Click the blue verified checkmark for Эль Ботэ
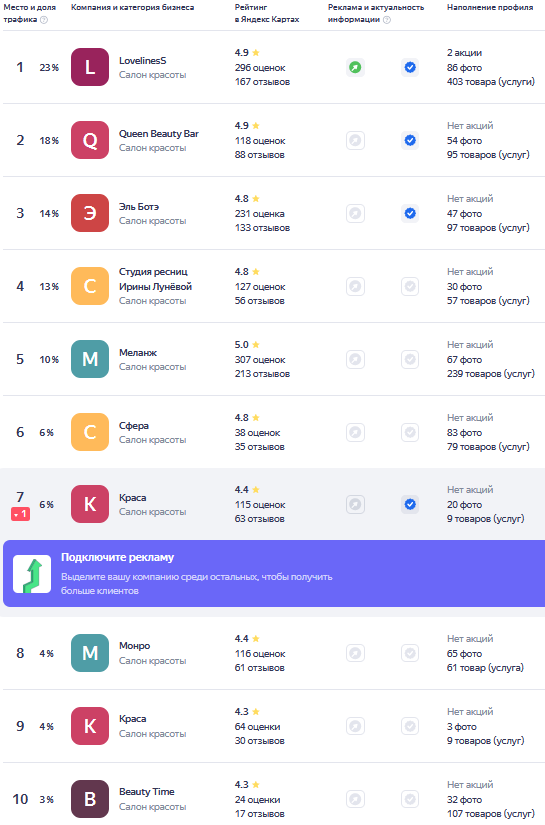545x825 pixels. [410, 214]
